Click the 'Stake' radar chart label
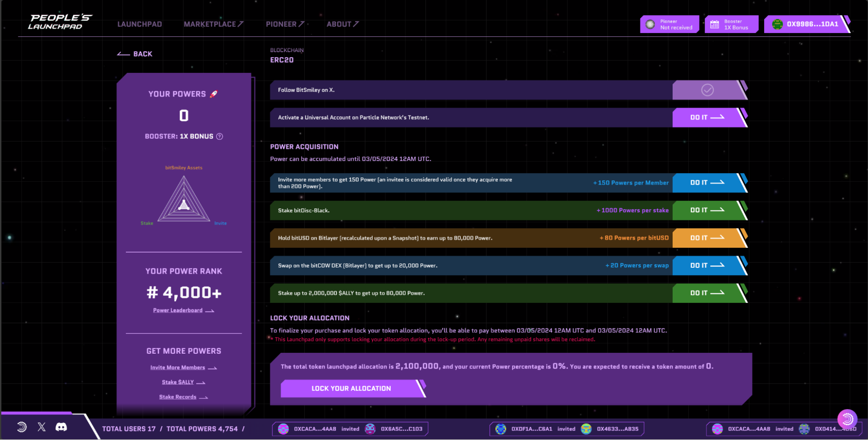Viewport: 868px width, 440px height. pos(147,223)
